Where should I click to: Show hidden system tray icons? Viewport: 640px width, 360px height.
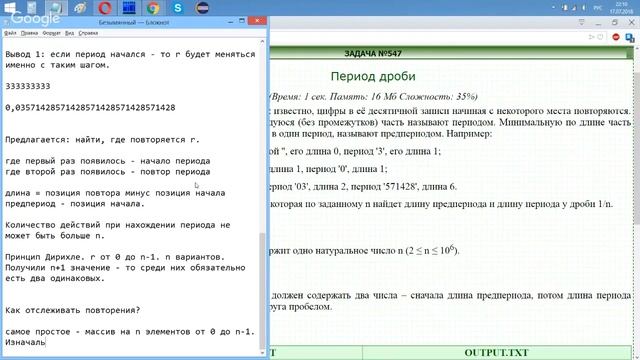[554, 8]
